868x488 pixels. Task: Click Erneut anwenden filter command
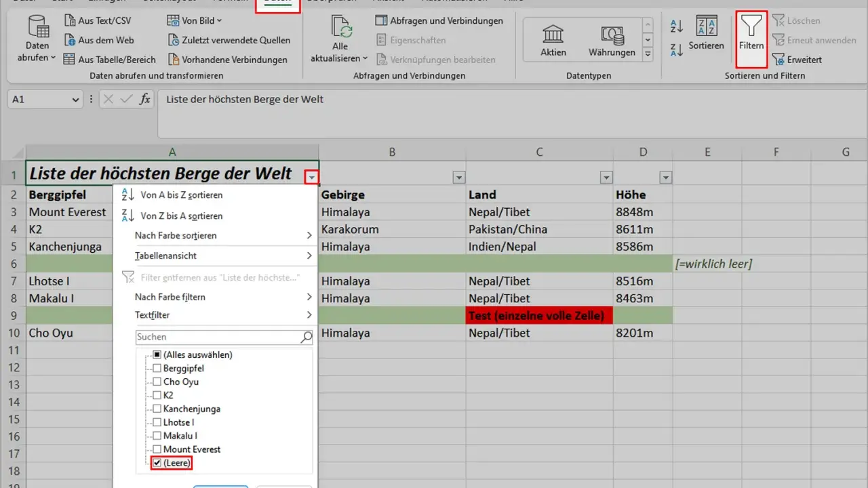coord(814,40)
